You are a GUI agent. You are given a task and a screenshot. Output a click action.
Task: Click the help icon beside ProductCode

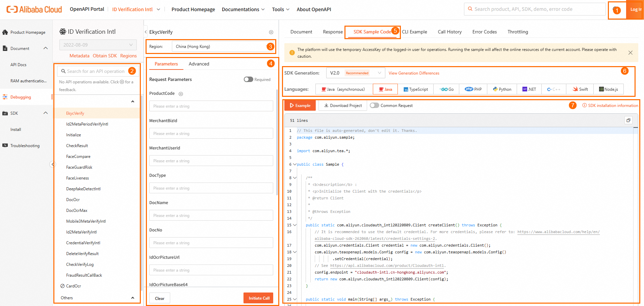click(181, 94)
